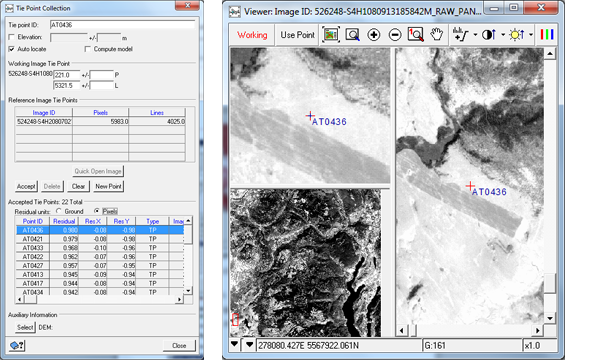Click the histogram enhancement icon

[x=461, y=35]
